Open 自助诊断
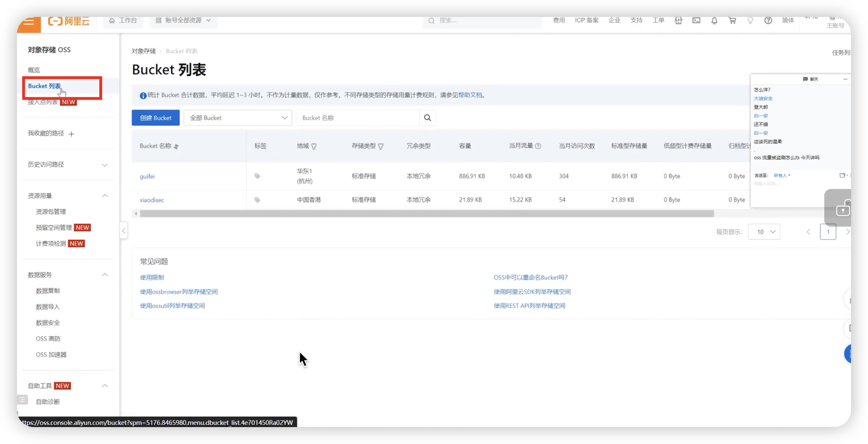The image size is (868, 444). pos(48,402)
